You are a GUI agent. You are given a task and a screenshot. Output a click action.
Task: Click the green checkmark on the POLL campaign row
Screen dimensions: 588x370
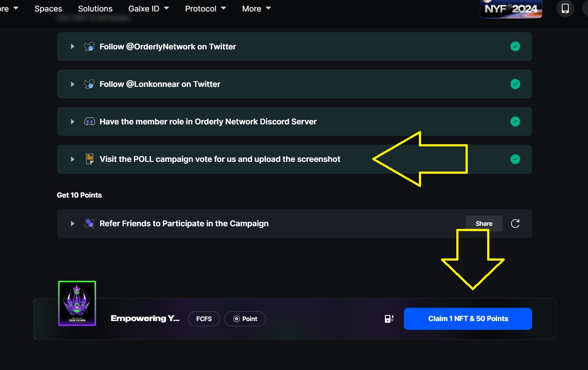click(515, 159)
